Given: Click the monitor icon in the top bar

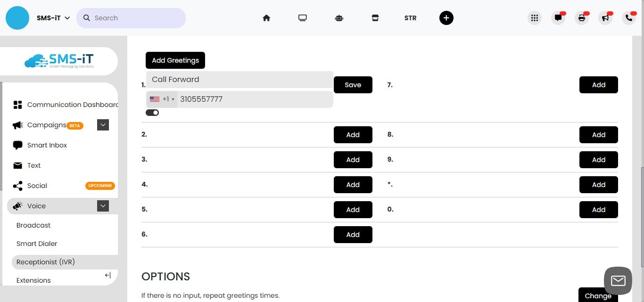Looking at the screenshot, I should pos(302,17).
